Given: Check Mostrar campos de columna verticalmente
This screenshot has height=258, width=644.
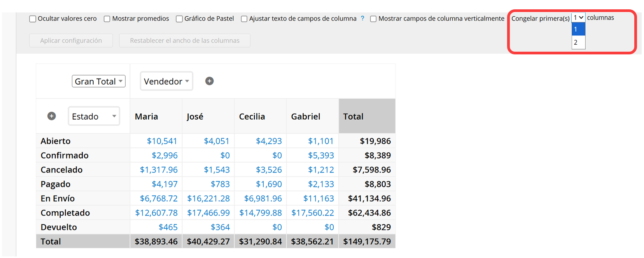Looking at the screenshot, I should [373, 19].
